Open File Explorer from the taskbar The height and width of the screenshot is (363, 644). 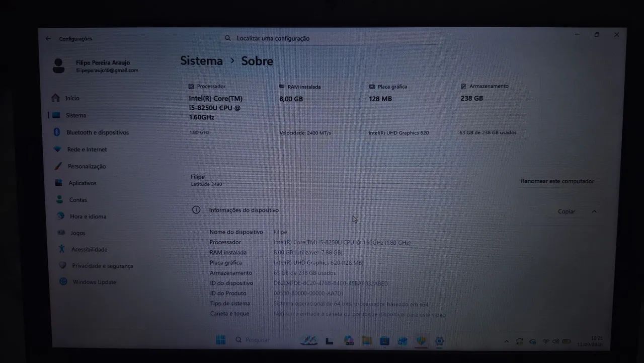pyautogui.click(x=367, y=341)
